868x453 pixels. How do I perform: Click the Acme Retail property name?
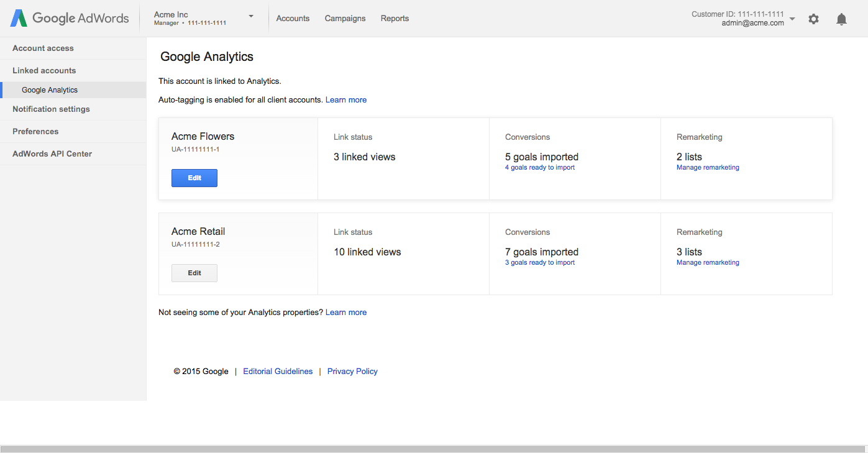pyautogui.click(x=198, y=232)
